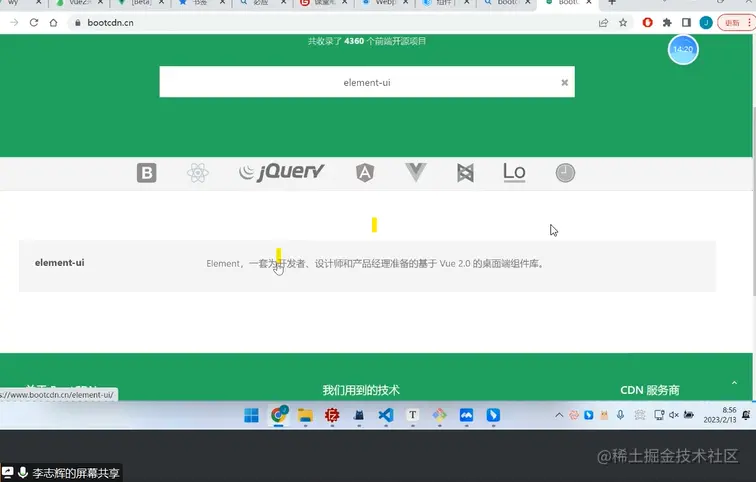The width and height of the screenshot is (756, 482).
Task: Open a new browser tab
Action: point(611,3)
